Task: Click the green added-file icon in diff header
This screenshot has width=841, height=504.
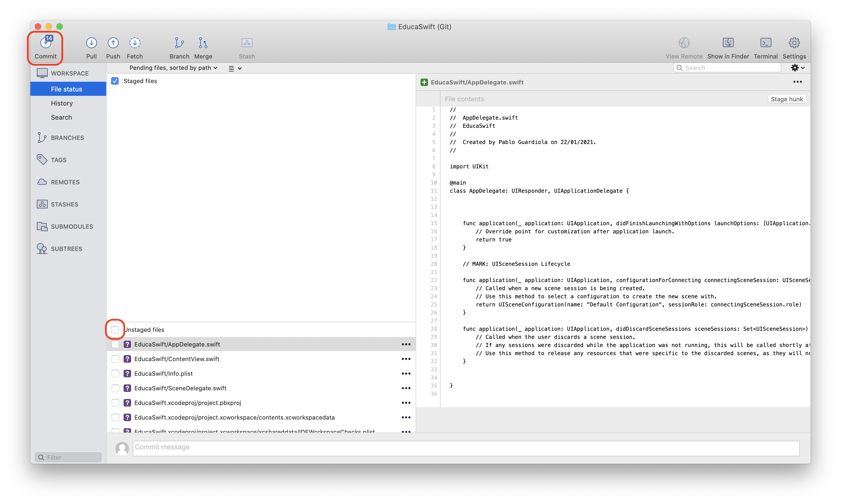Action: 424,82
